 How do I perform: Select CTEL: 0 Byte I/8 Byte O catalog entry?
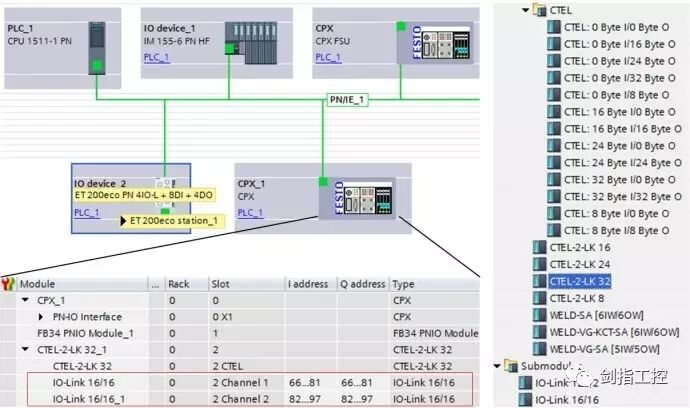tap(617, 95)
